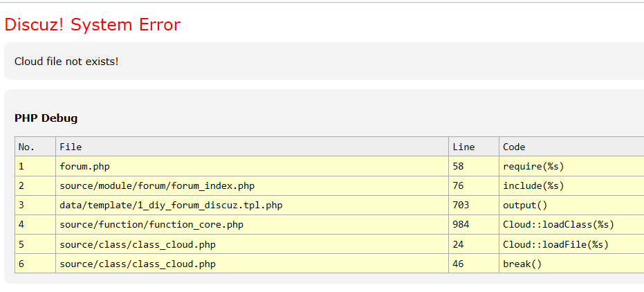The width and height of the screenshot is (644, 292).
Task: Select class_cloud.php cell in row 5
Action: pyautogui.click(x=138, y=244)
